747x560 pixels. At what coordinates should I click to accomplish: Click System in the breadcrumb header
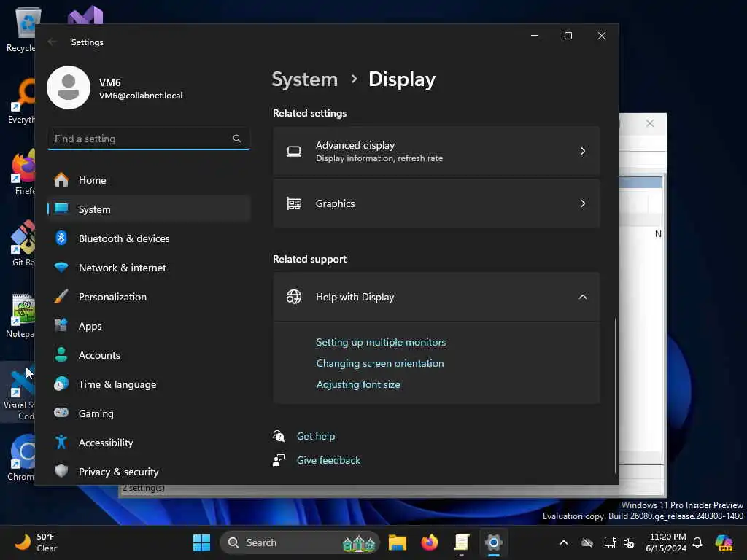pyautogui.click(x=305, y=79)
